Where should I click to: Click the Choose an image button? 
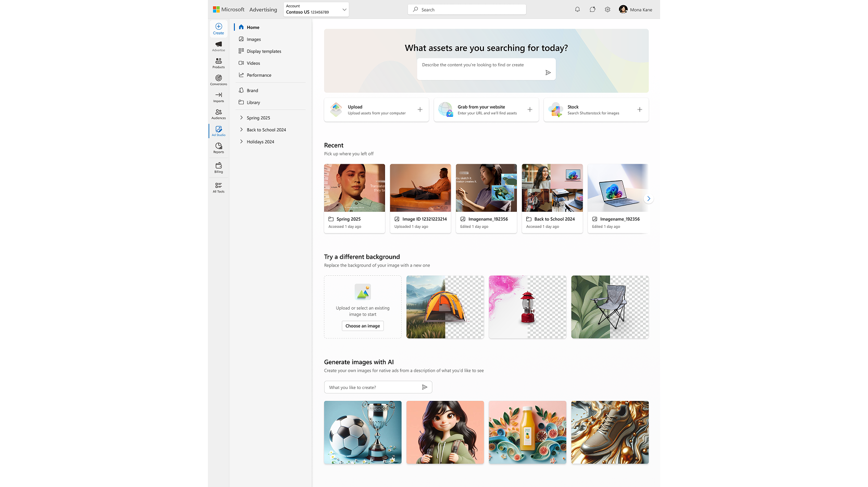click(363, 326)
